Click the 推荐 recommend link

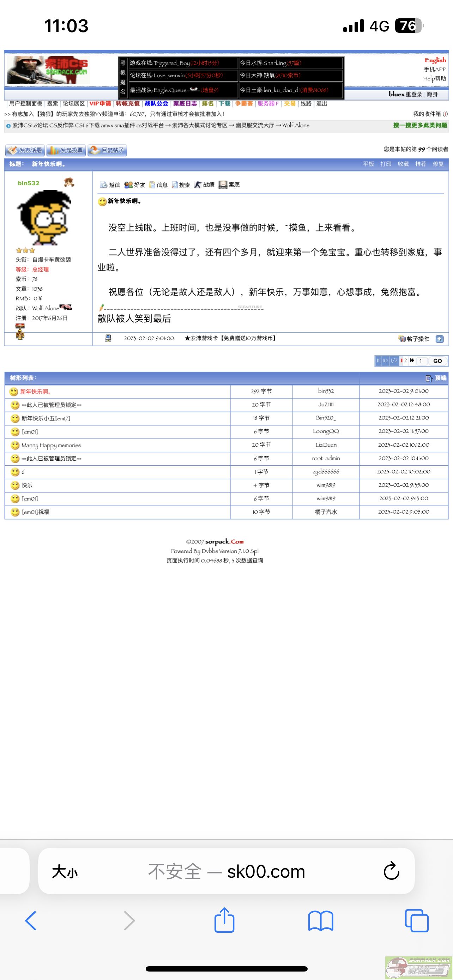click(421, 164)
